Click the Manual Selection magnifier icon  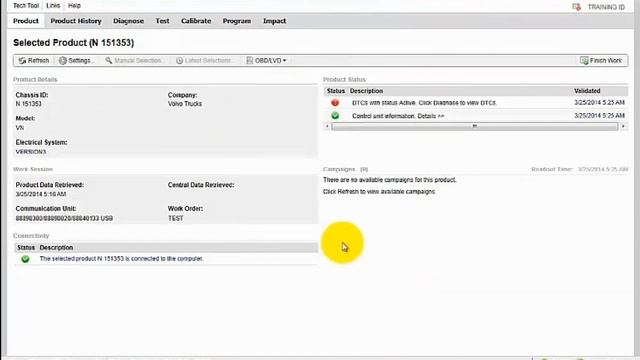109,60
